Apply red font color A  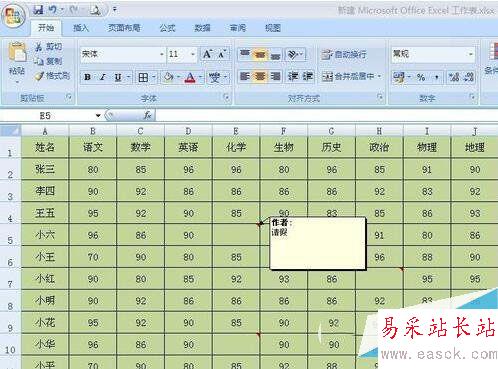click(190, 78)
